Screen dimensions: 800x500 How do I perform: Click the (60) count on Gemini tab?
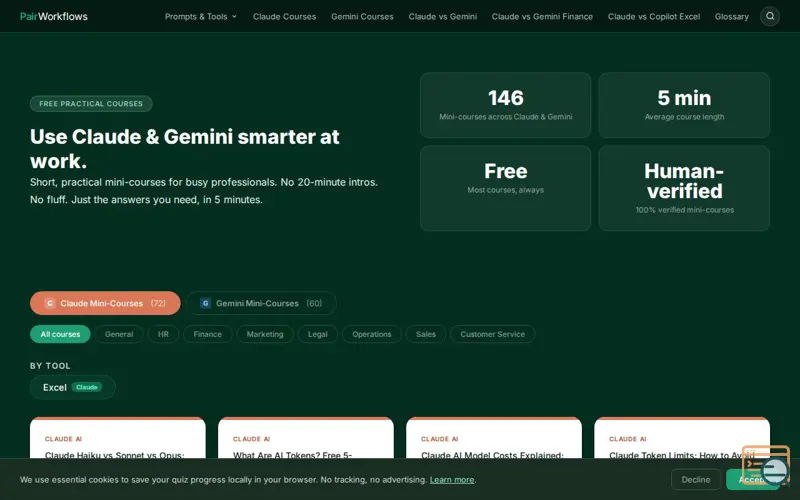314,303
